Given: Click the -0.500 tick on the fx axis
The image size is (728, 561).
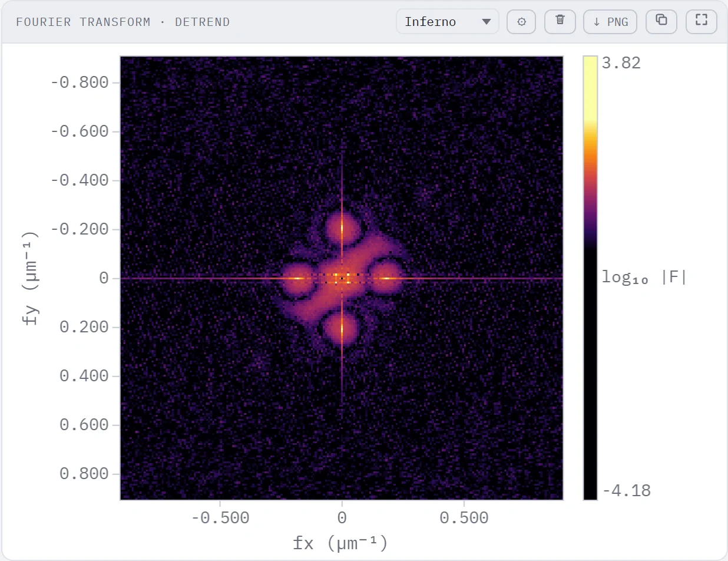Looking at the screenshot, I should coord(220,518).
